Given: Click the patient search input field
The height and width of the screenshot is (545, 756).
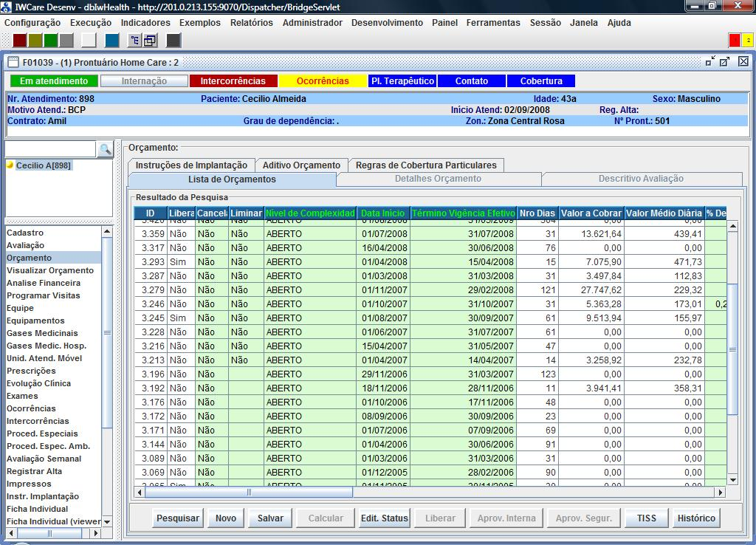Looking at the screenshot, I should point(50,150).
